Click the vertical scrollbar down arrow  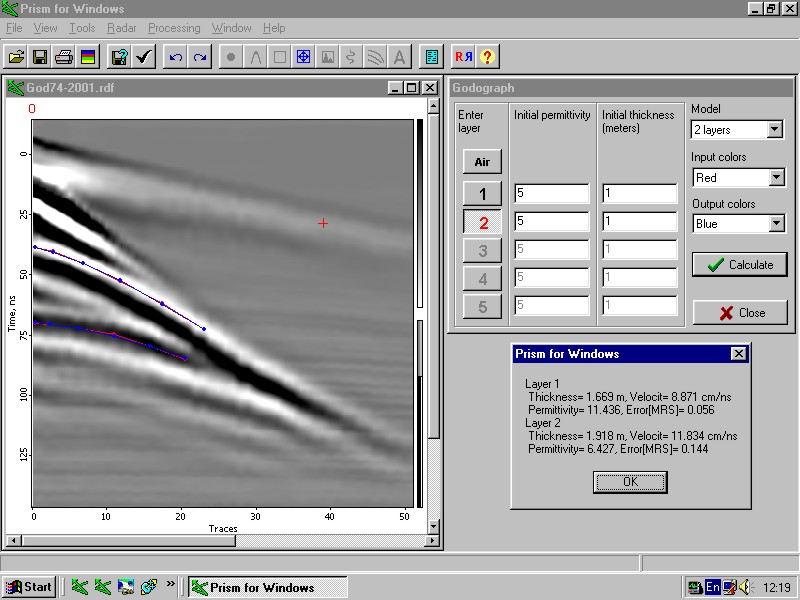point(433,526)
